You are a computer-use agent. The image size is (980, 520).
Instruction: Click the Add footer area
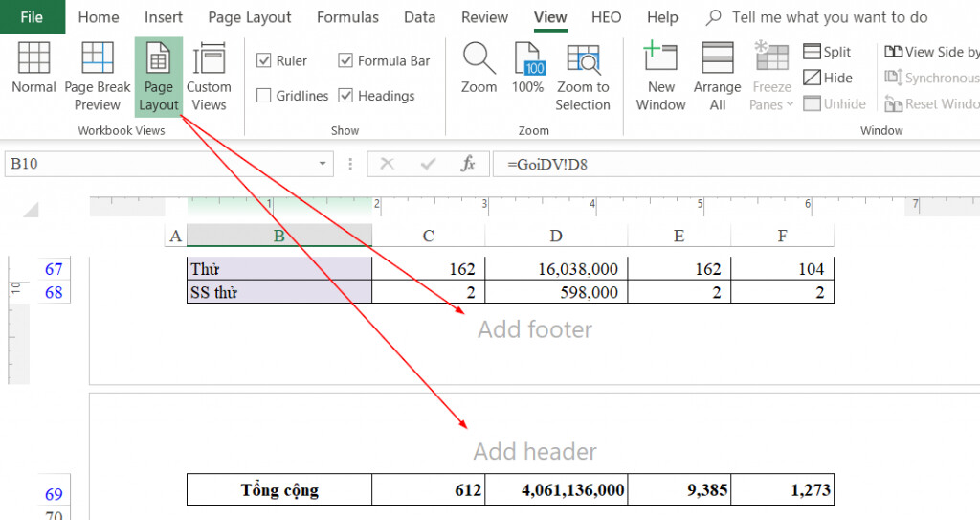[x=535, y=329]
